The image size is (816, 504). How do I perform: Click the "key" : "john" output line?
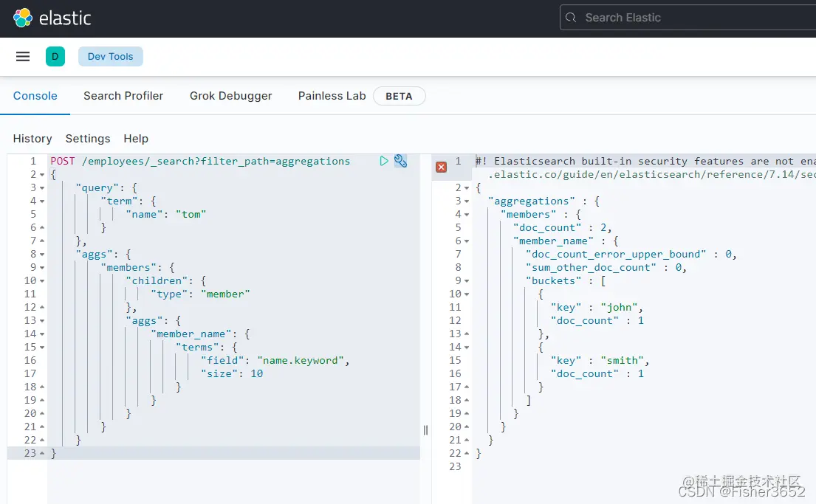coord(597,308)
